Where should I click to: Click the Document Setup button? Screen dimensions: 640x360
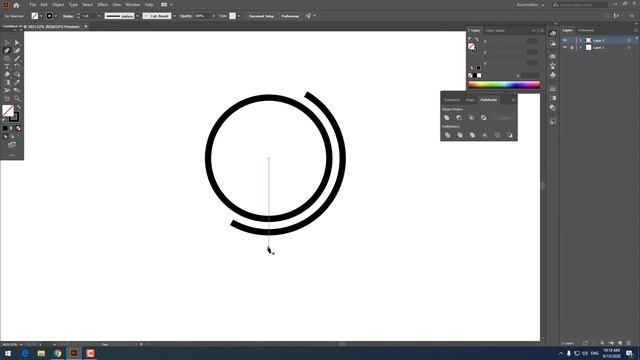(x=262, y=16)
